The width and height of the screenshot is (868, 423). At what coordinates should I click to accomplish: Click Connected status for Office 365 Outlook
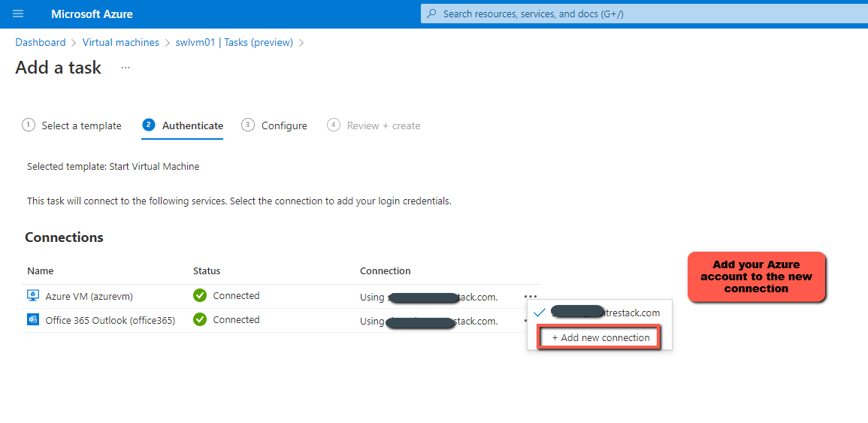tap(237, 319)
